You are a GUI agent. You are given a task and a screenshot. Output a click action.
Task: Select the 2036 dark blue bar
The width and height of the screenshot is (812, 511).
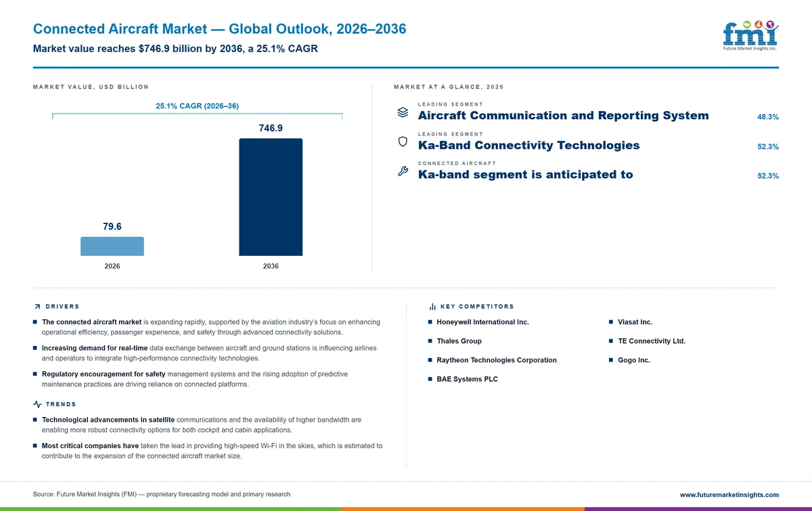(271, 197)
